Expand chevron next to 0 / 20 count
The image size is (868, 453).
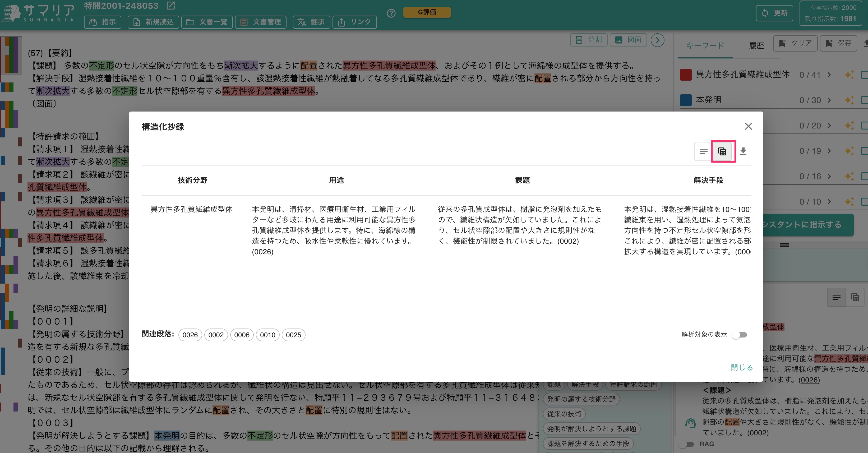(829, 125)
